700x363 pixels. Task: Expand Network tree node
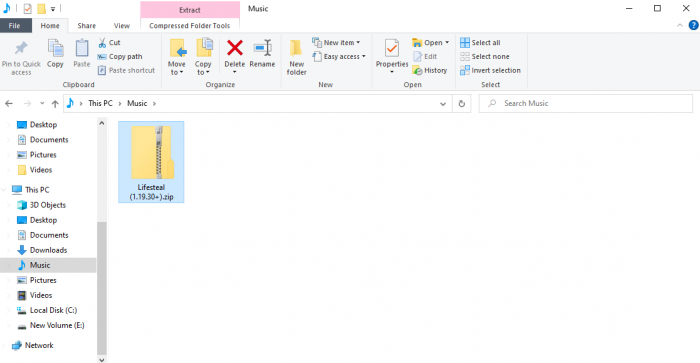(x=4, y=345)
